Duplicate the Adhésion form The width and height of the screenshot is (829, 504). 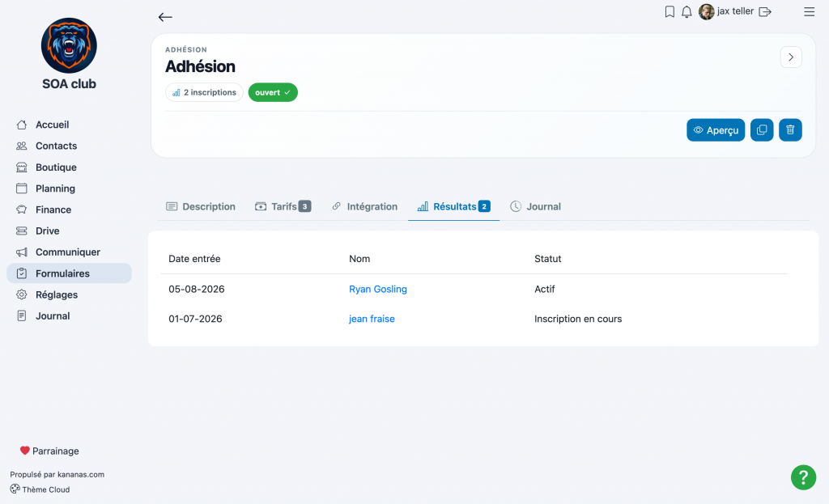coord(762,130)
